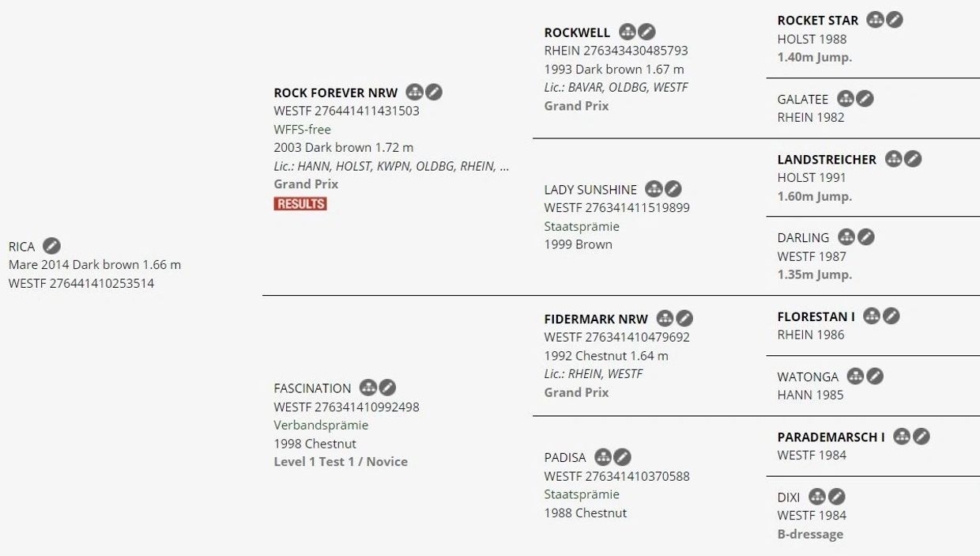
Task: Edit Lady Sunshine via pencil icon
Action: coord(673,189)
